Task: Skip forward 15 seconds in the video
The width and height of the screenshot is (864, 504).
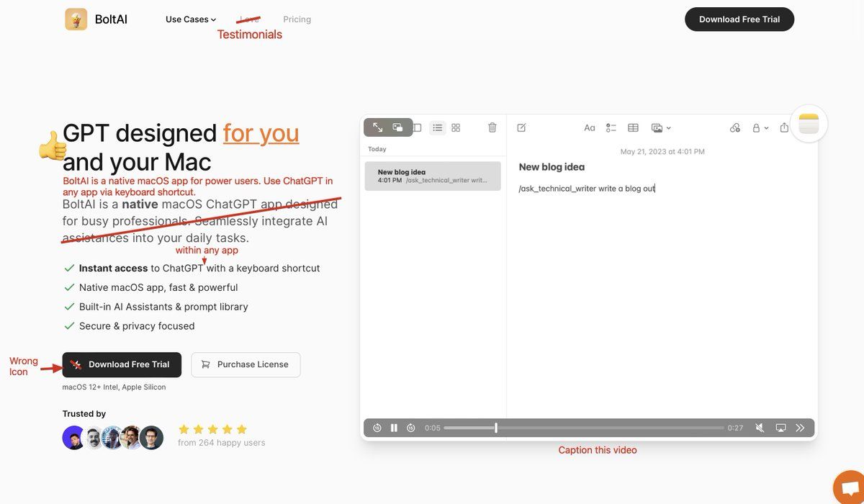Action: tap(411, 428)
